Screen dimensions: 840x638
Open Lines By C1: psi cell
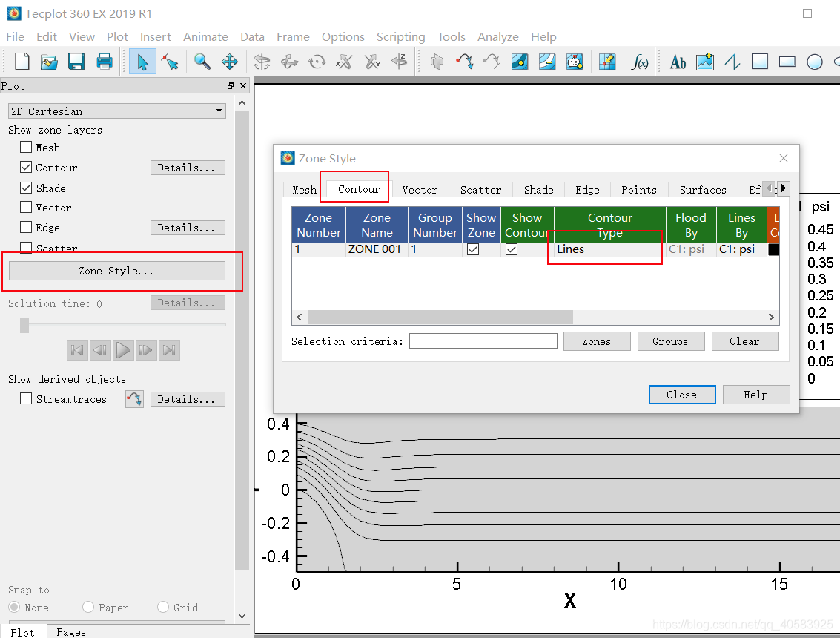[x=741, y=249]
